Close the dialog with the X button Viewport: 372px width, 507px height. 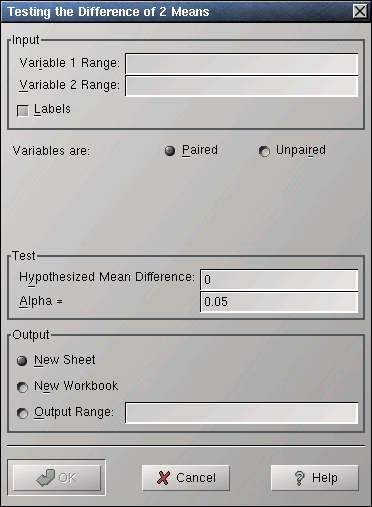[x=360, y=11]
